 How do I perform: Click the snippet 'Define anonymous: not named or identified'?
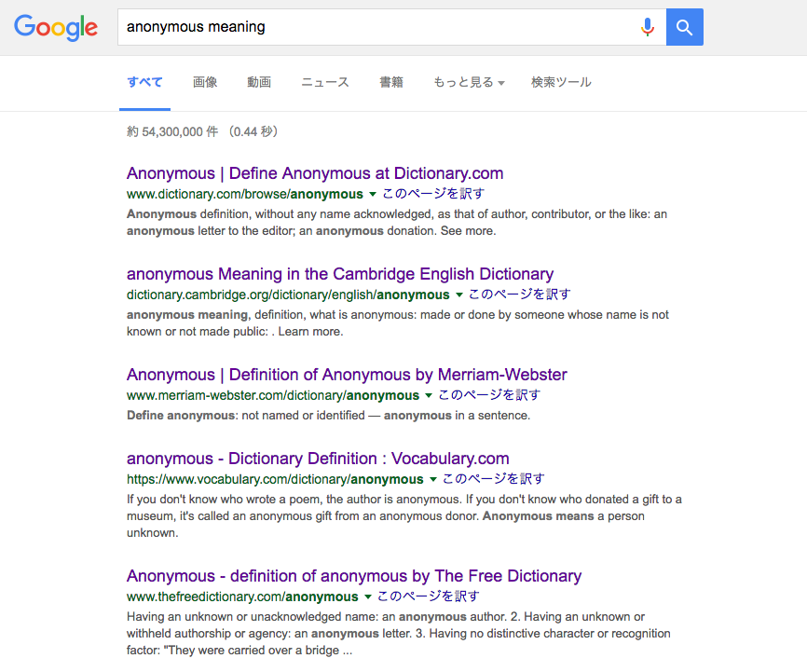tap(246, 416)
